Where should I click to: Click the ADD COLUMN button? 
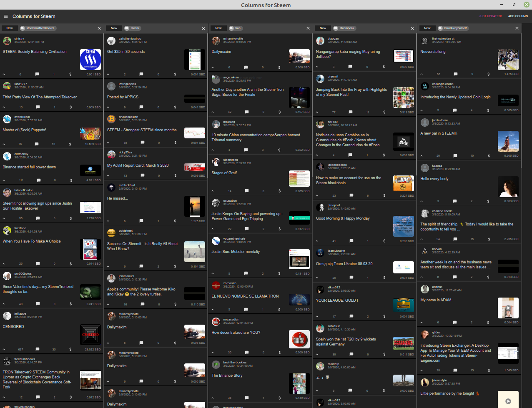(518, 16)
